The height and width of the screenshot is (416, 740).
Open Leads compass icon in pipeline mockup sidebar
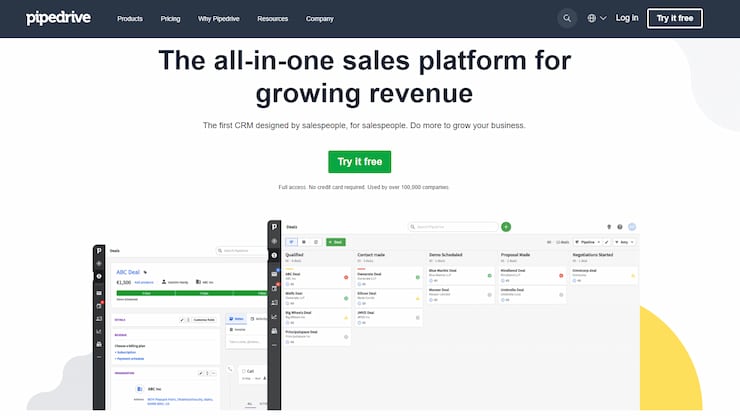point(274,241)
